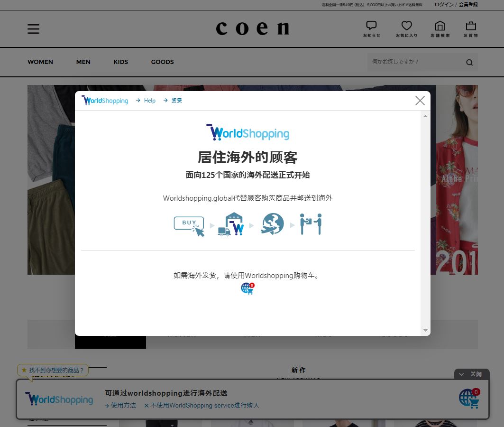
Task: Open the 使用方法 link in the banner
Action: click(123, 406)
